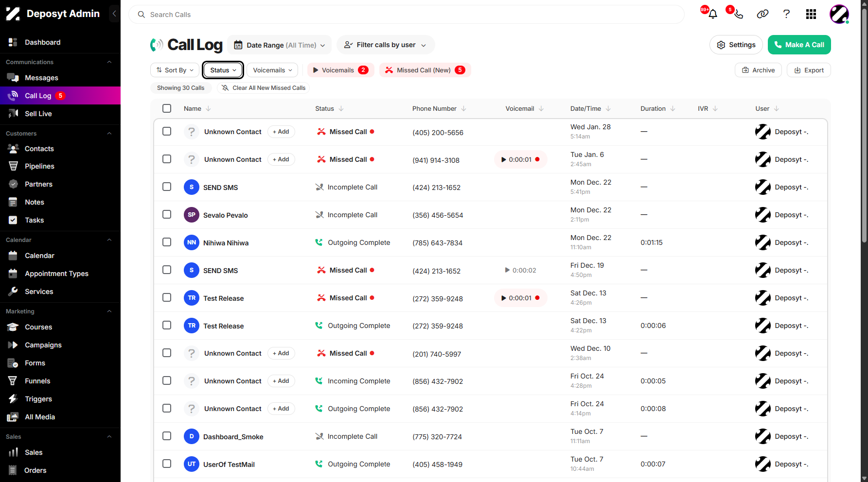Sort by Duration column arrow
The height and width of the screenshot is (482, 868).
click(x=673, y=109)
